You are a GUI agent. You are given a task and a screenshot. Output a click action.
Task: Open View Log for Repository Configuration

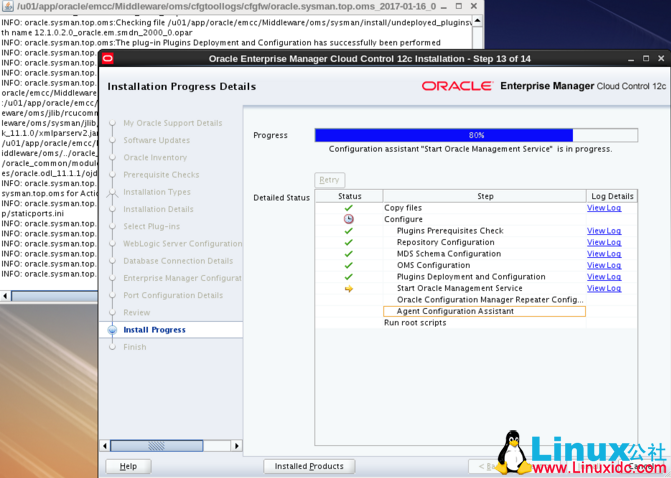pyautogui.click(x=604, y=242)
